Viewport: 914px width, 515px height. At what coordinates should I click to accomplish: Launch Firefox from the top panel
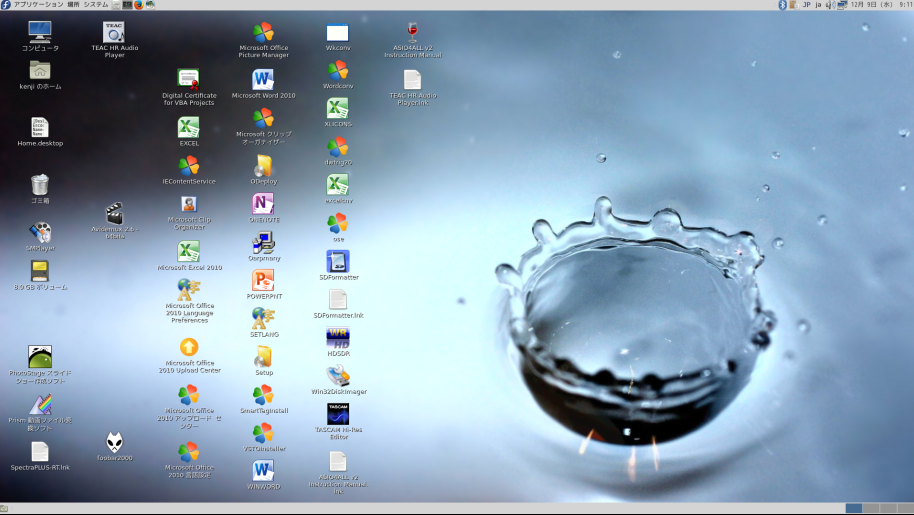pos(139,5)
